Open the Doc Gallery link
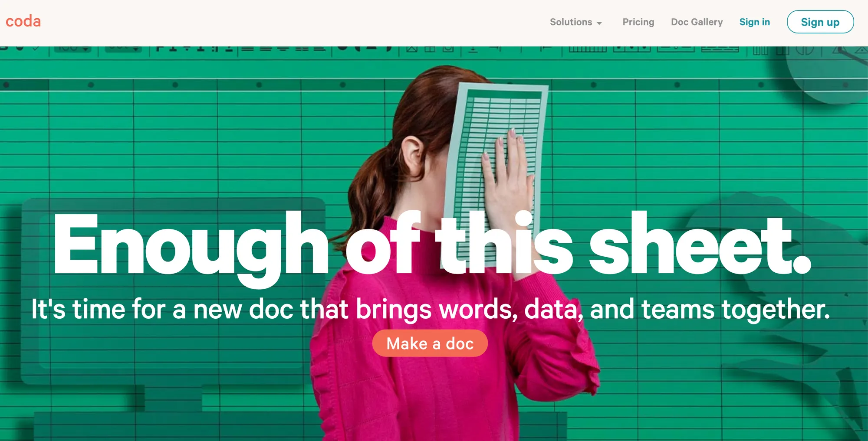Viewport: 868px width, 441px height. tap(697, 22)
